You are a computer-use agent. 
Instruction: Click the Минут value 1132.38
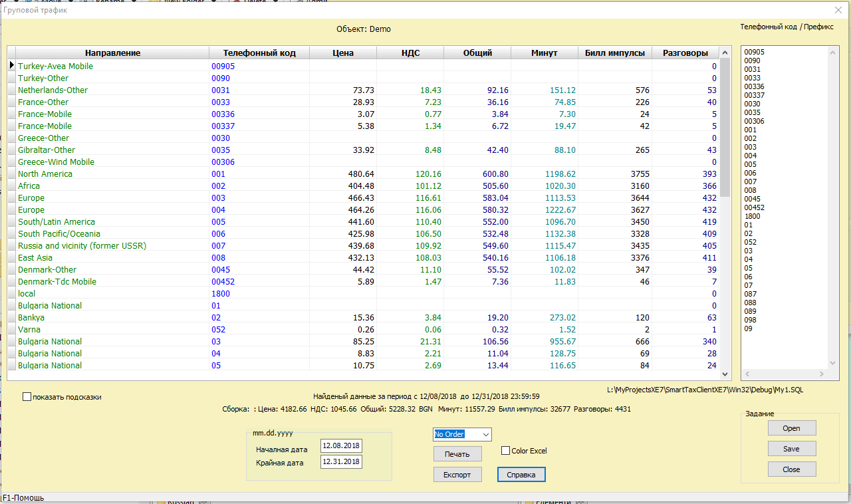click(x=545, y=233)
